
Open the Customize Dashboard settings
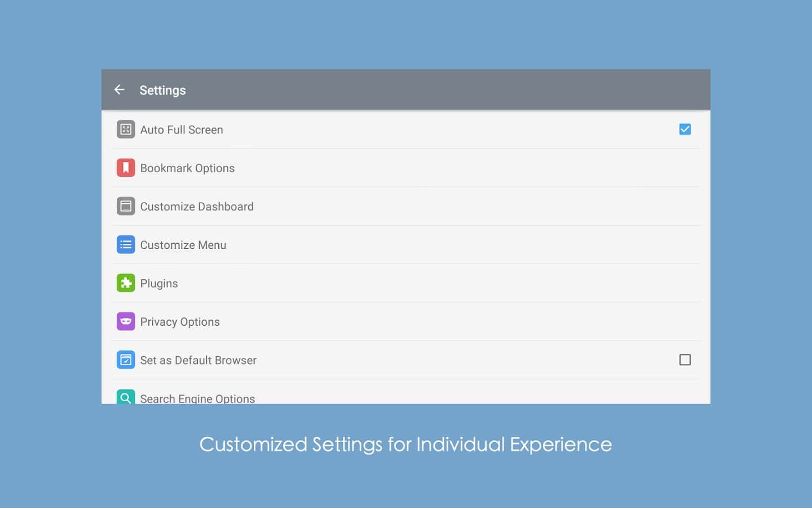tap(197, 207)
